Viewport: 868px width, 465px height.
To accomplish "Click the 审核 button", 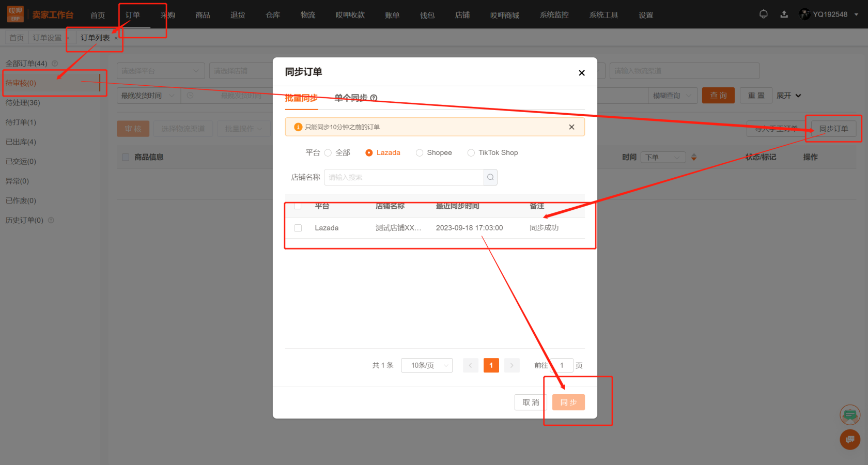I will [133, 129].
